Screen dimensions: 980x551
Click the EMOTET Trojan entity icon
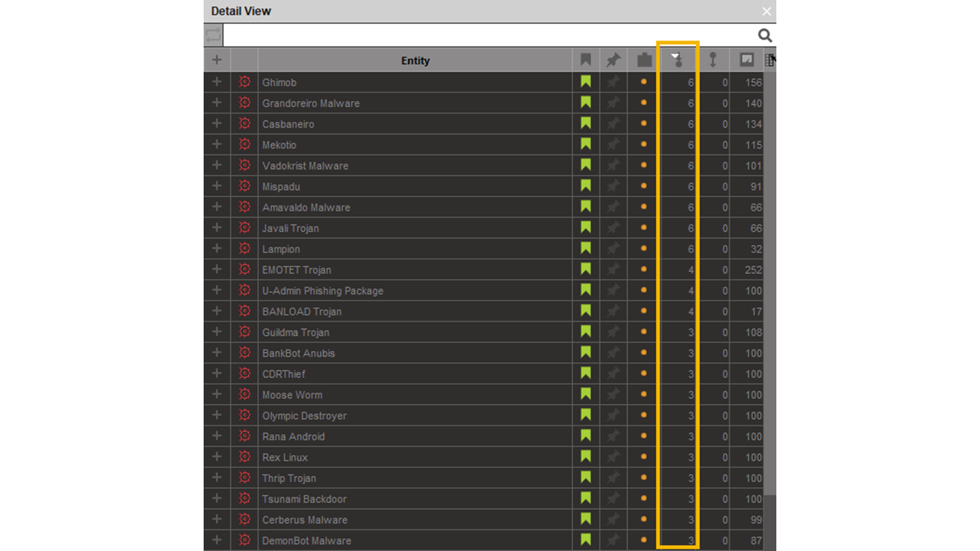[x=244, y=269]
